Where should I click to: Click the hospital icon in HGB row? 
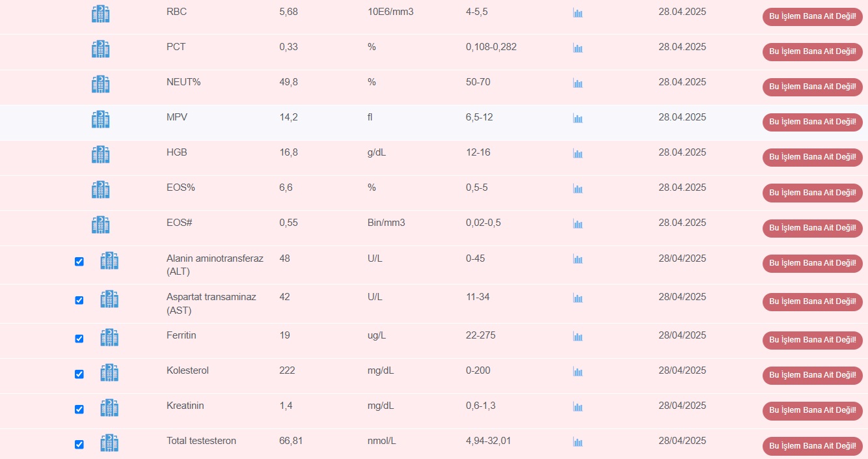click(101, 154)
